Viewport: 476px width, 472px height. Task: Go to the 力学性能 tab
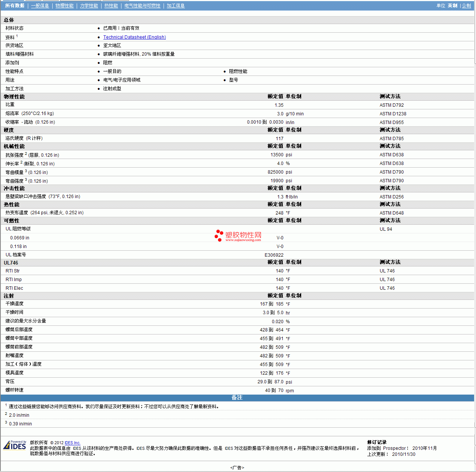[89, 6]
